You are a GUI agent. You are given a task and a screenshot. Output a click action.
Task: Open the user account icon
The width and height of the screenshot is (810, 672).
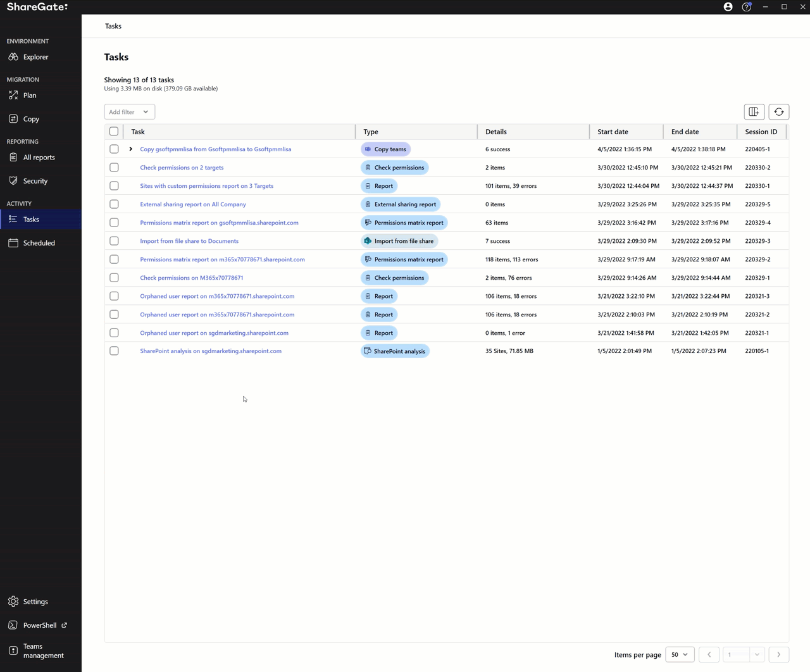click(x=728, y=7)
